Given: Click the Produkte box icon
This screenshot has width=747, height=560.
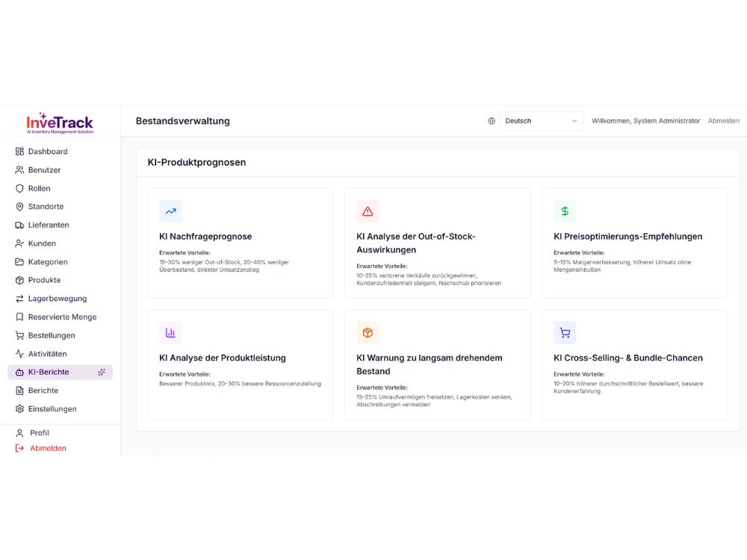Looking at the screenshot, I should (x=19, y=281).
